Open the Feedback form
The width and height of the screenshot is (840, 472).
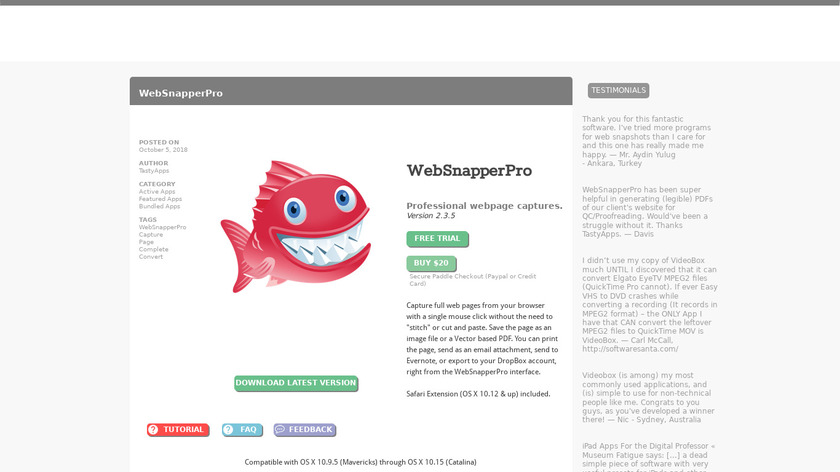305,430
